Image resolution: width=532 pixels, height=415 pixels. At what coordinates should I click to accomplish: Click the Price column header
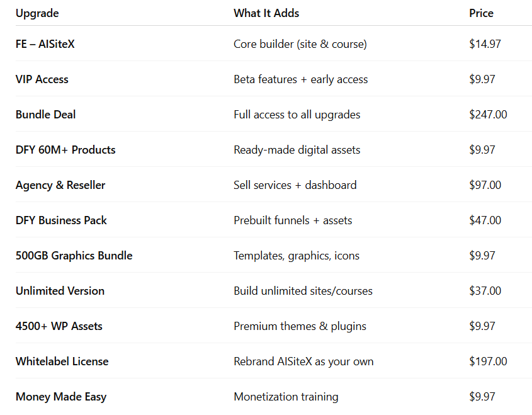pos(481,13)
